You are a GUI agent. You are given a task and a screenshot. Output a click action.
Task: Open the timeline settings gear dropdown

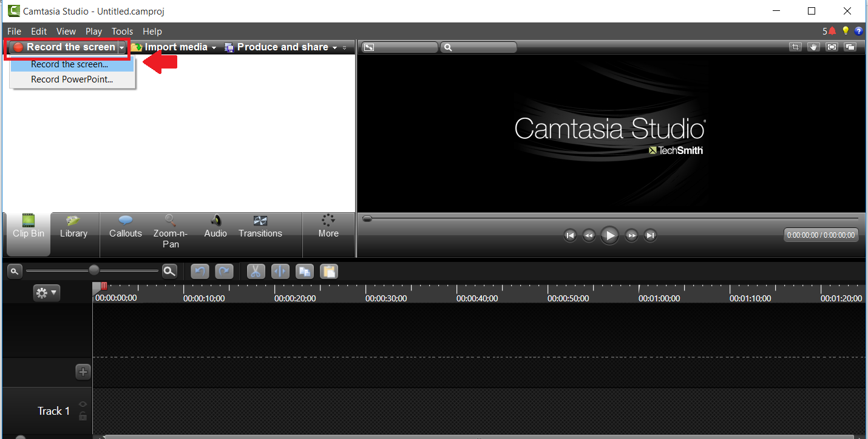[x=47, y=293]
